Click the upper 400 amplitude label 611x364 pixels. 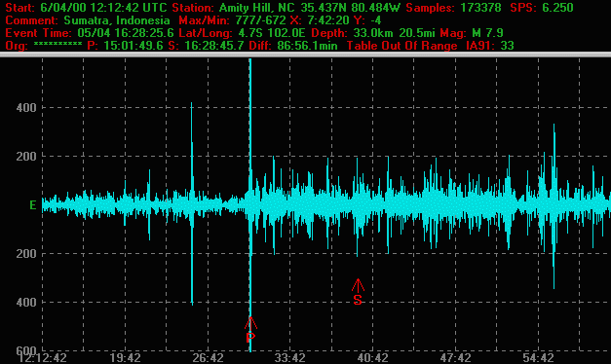pos(26,108)
